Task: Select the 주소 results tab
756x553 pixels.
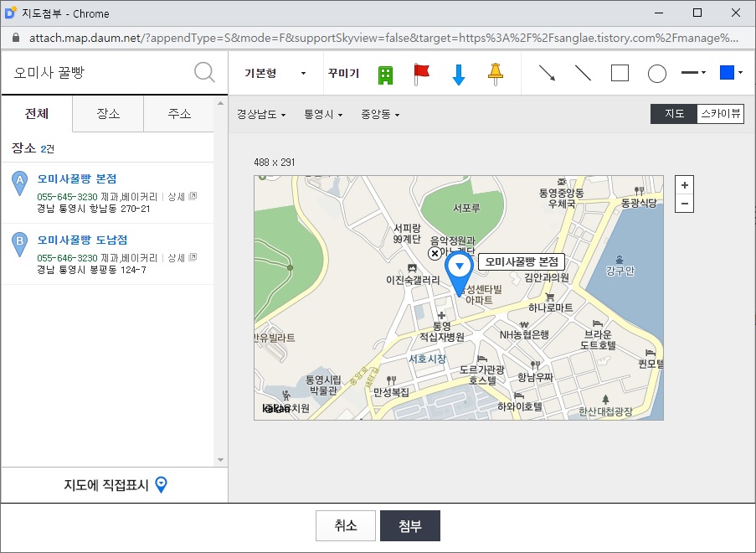Action: point(179,114)
